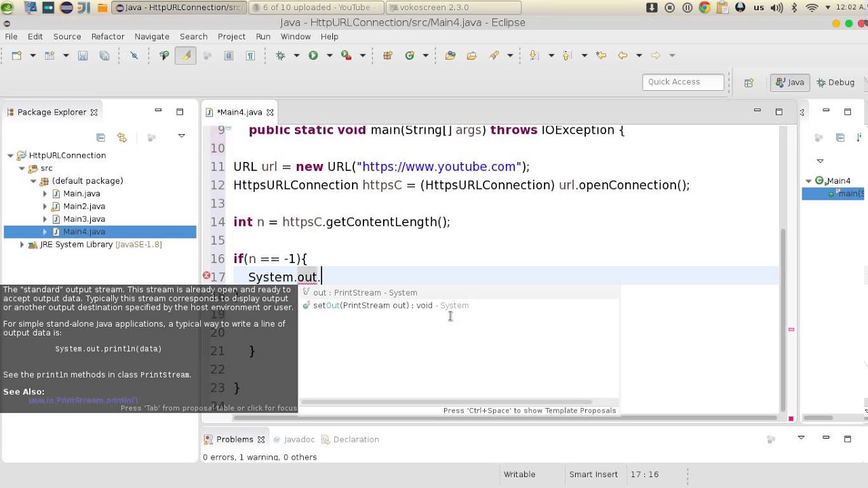Screen dimensions: 868x488
Task: Open Main3.java in Package Explorer
Action: click(84, 219)
